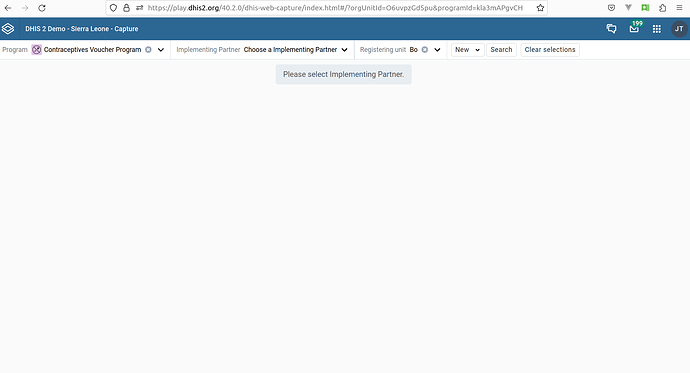Reload the current page
Screen dimensions: 690x373
pos(42,8)
